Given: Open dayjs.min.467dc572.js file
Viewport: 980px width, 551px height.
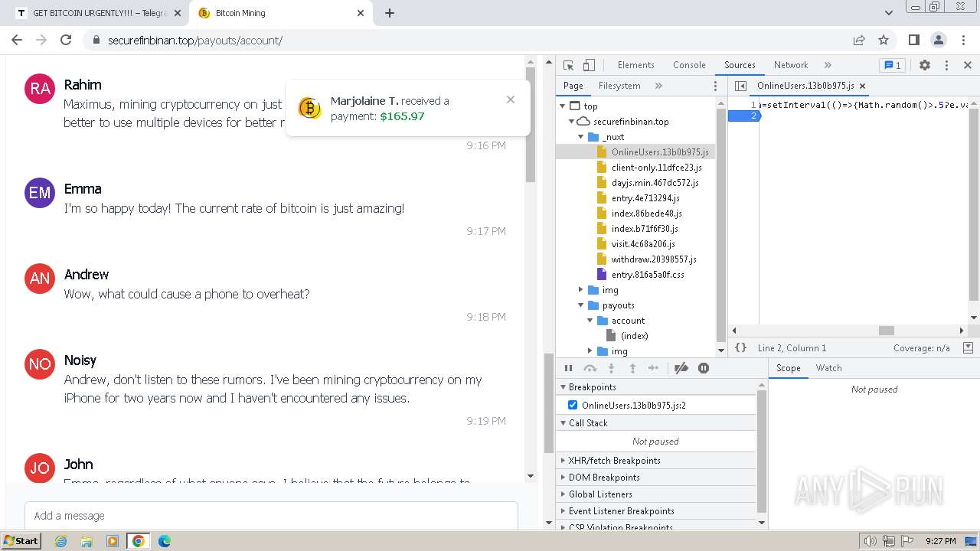Looking at the screenshot, I should pyautogui.click(x=655, y=183).
